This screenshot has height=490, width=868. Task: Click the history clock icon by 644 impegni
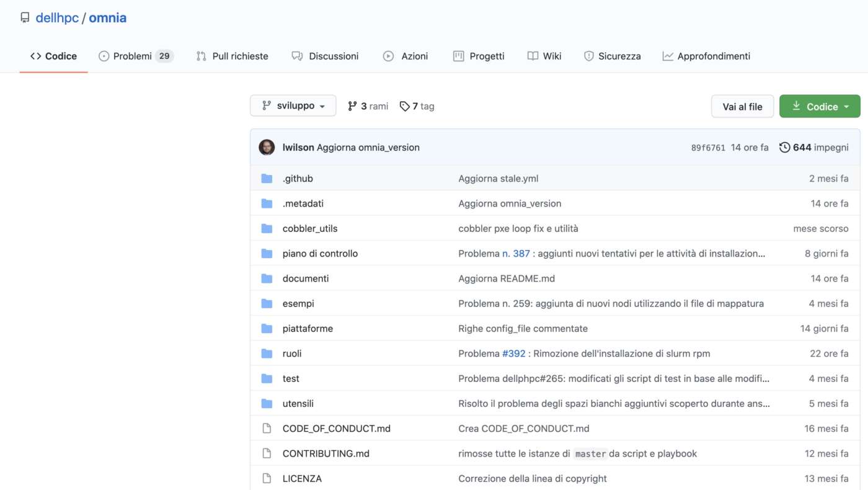pos(784,148)
